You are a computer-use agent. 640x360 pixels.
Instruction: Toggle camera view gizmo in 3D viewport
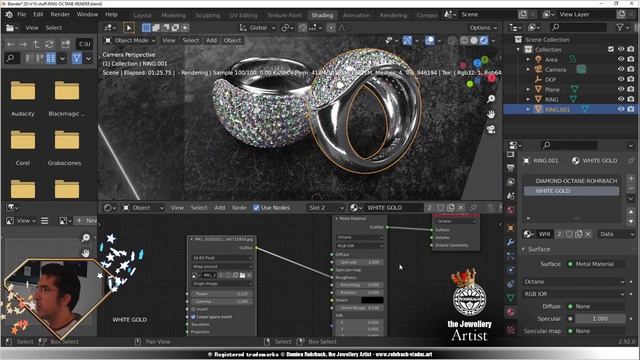(491, 130)
